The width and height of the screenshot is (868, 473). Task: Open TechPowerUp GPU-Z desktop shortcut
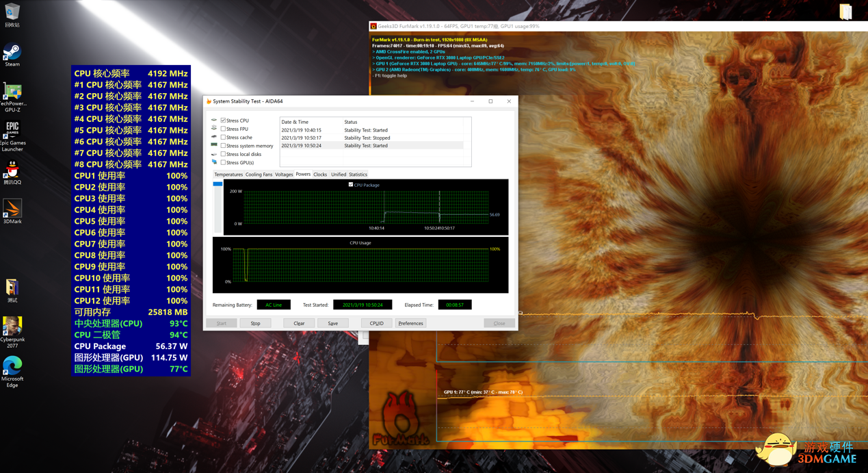tap(12, 97)
